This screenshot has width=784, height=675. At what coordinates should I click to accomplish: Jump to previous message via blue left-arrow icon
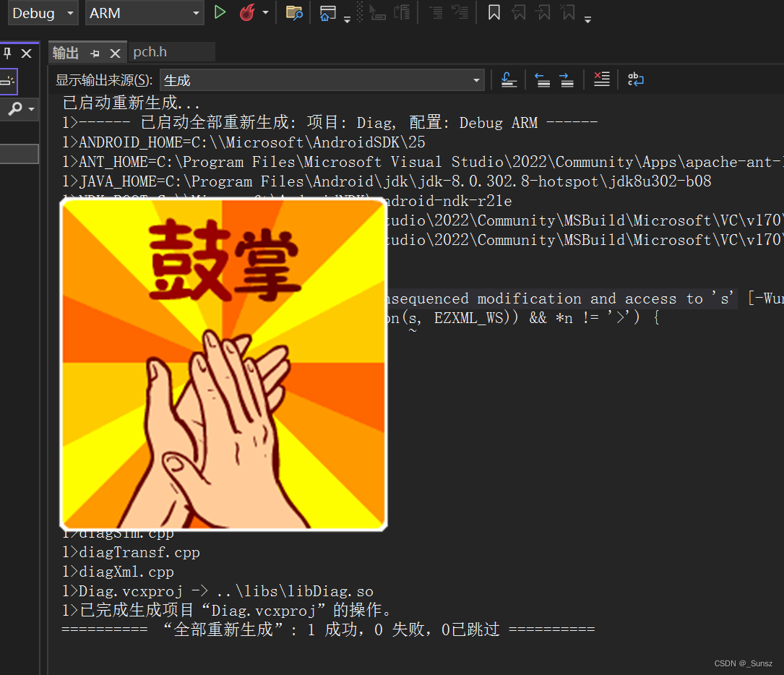[x=543, y=79]
